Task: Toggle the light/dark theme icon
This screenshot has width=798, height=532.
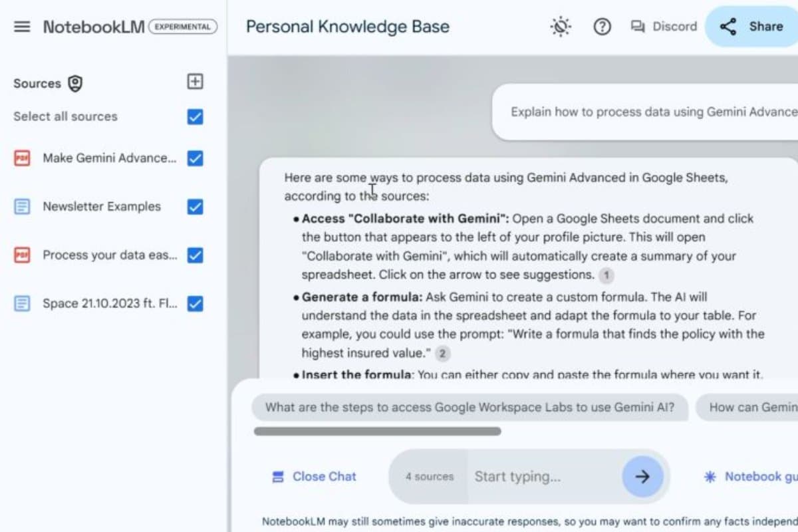Action: (561, 27)
